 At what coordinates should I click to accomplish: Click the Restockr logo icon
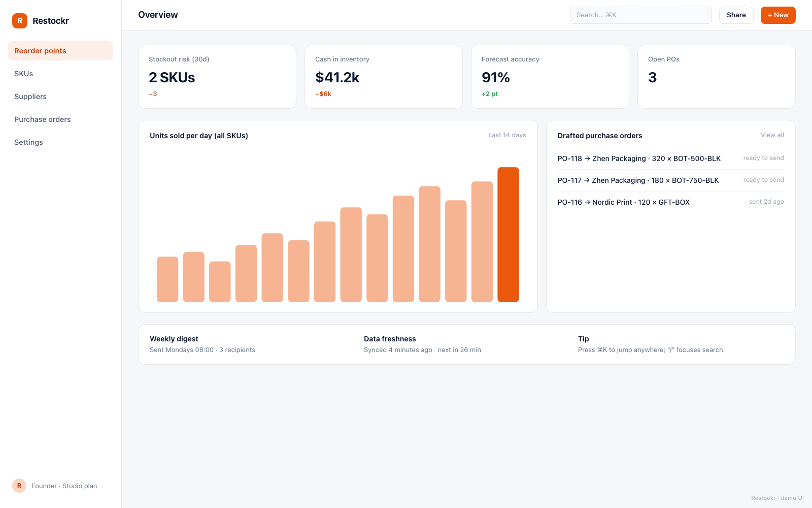20,21
